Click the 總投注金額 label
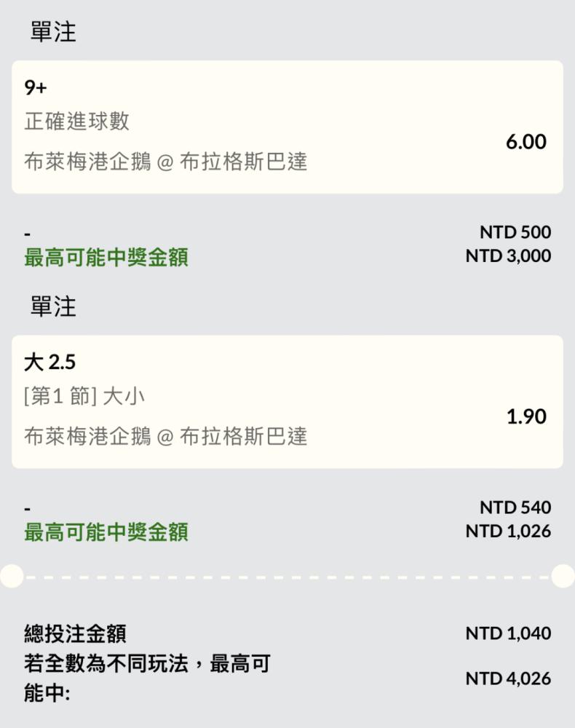Viewport: 575px width, 728px height. click(75, 633)
